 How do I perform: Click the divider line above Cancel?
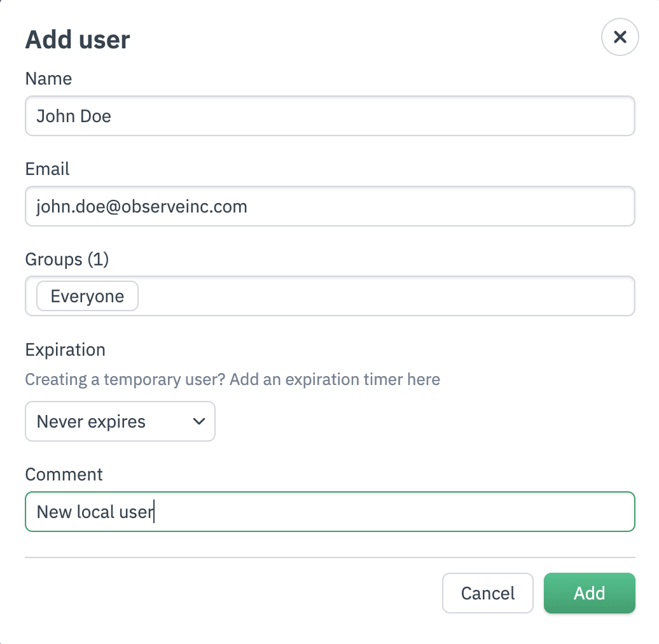[329, 557]
